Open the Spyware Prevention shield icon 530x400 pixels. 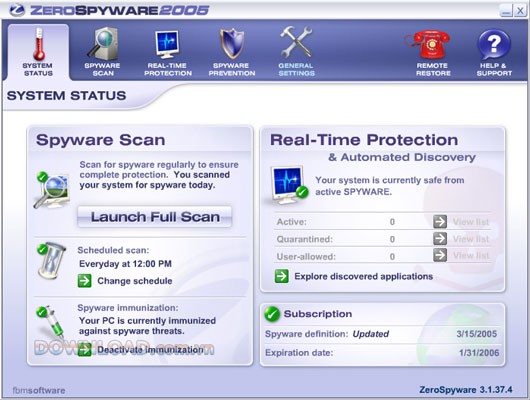click(x=232, y=44)
